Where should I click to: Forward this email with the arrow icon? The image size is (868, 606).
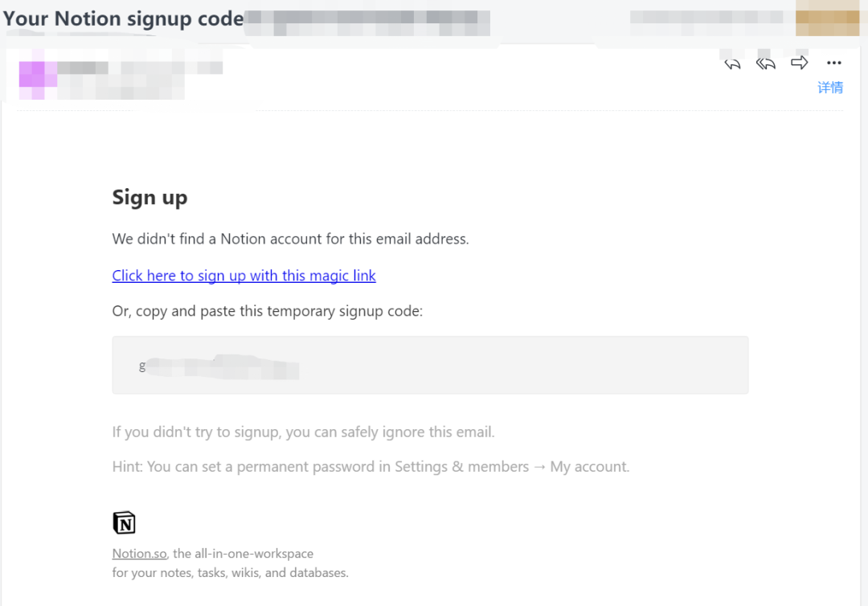click(799, 63)
